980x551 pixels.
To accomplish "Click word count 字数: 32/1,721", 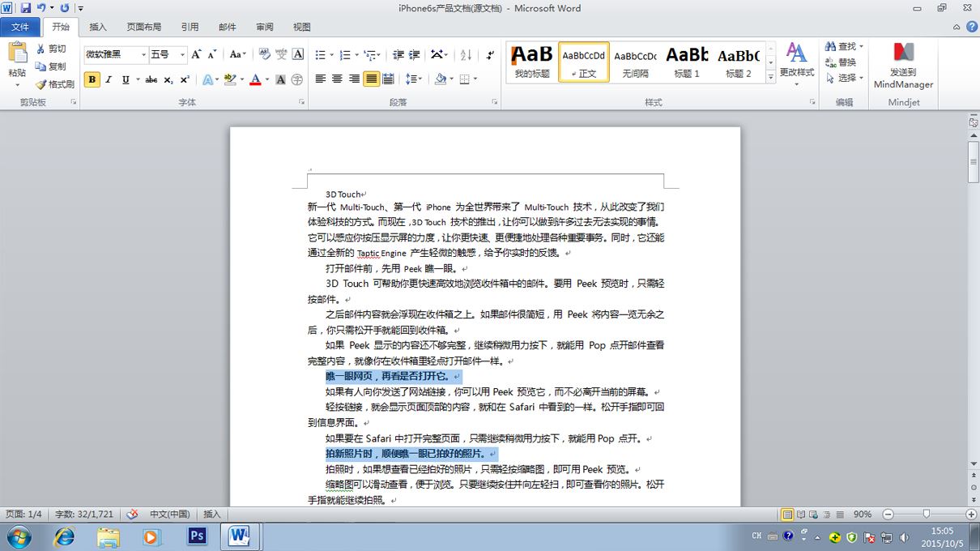I will pos(84,514).
